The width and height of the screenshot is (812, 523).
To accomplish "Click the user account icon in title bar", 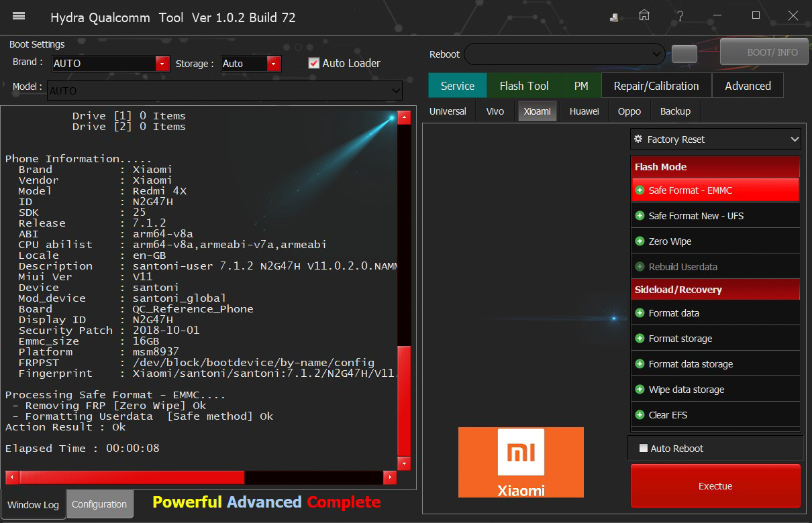I will (x=614, y=17).
